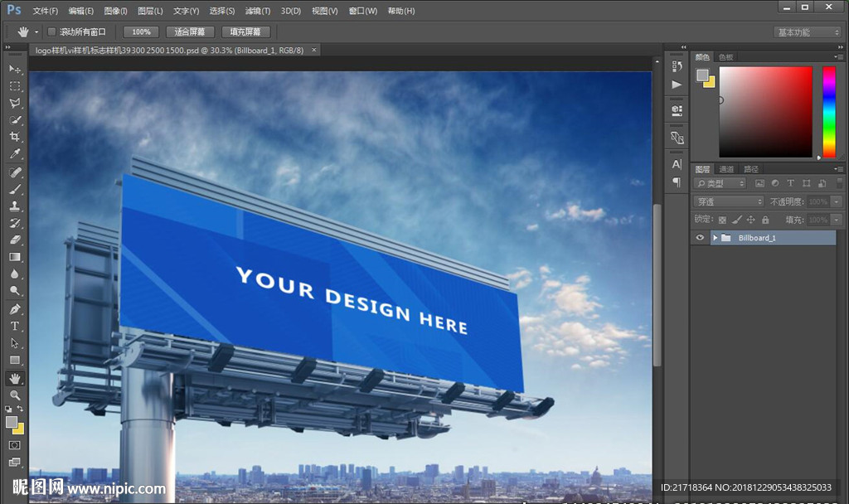Open the Paragraph panel icon
Viewport: 849px width, 504px height.
click(x=677, y=182)
